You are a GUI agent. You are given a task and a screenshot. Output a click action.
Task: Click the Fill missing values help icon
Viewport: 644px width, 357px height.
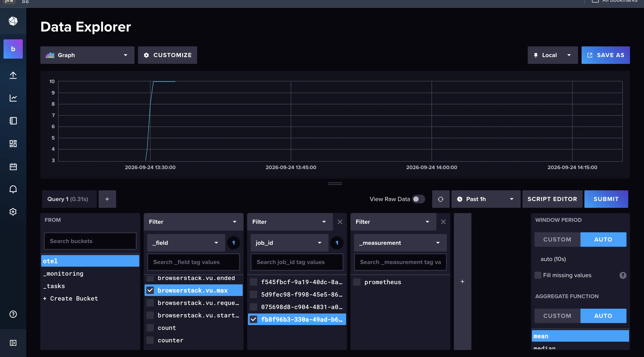pos(623,275)
